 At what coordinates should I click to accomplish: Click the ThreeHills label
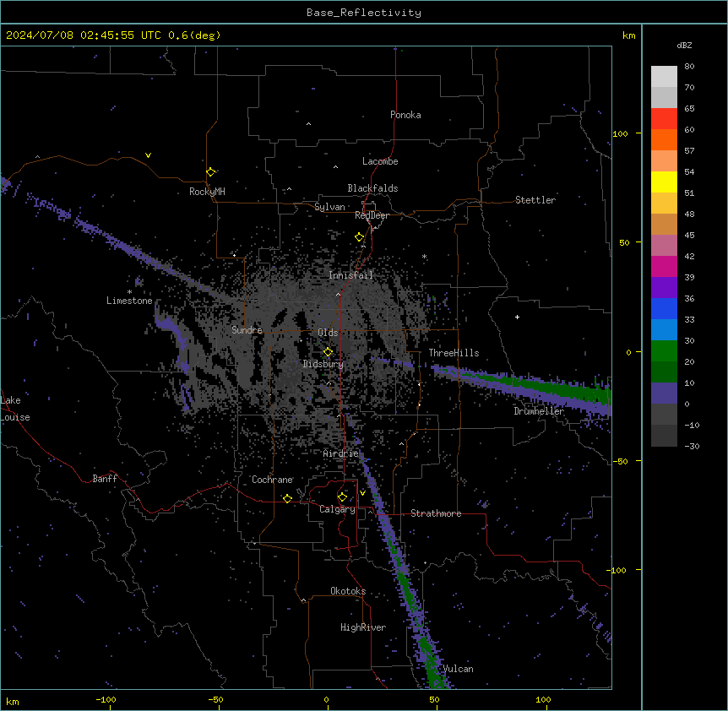click(x=454, y=353)
